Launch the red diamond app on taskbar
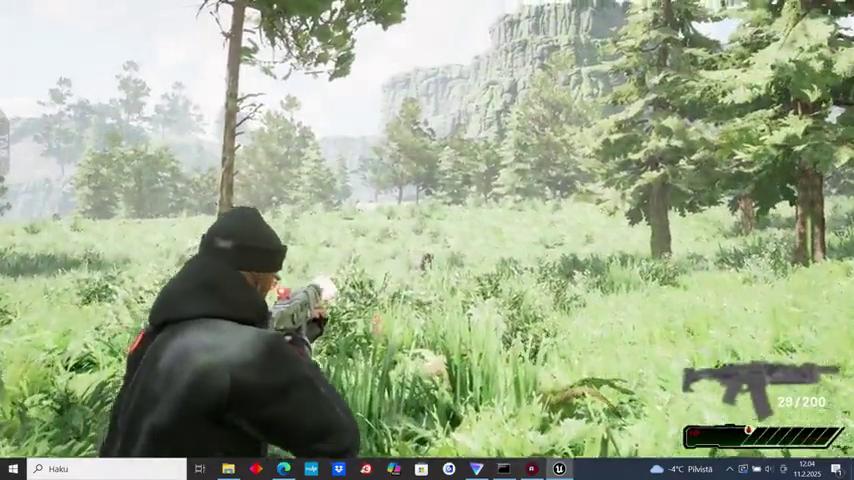The height and width of the screenshot is (480, 854). tap(256, 469)
